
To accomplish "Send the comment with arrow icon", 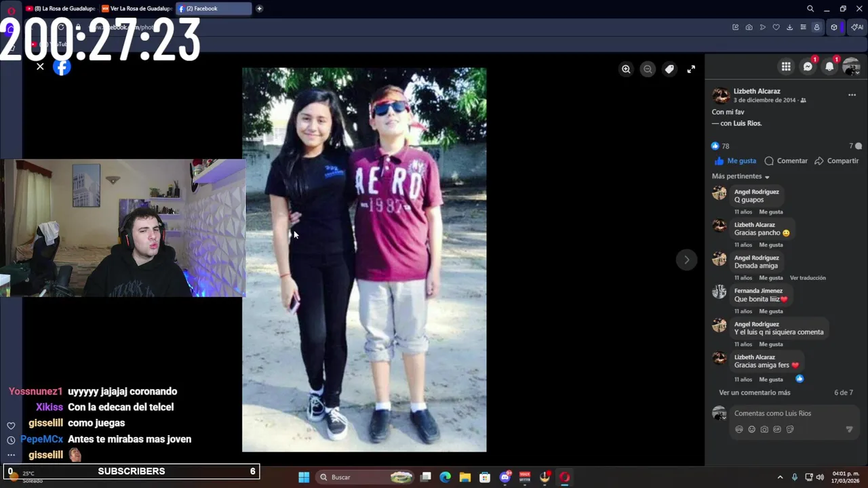I will pyautogui.click(x=849, y=429).
